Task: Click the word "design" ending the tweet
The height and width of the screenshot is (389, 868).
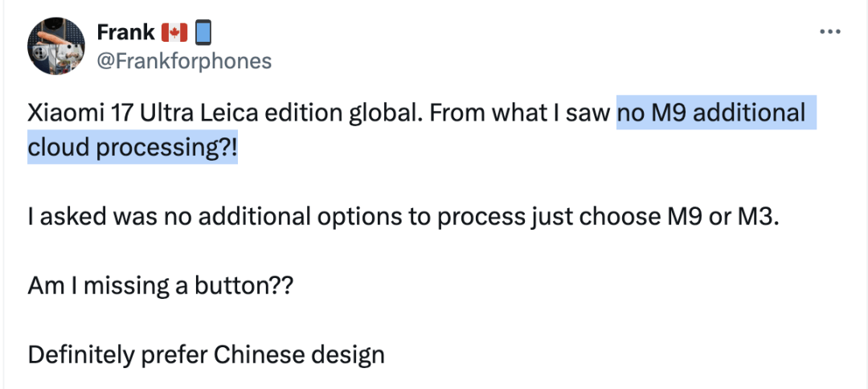Action: click(350, 354)
